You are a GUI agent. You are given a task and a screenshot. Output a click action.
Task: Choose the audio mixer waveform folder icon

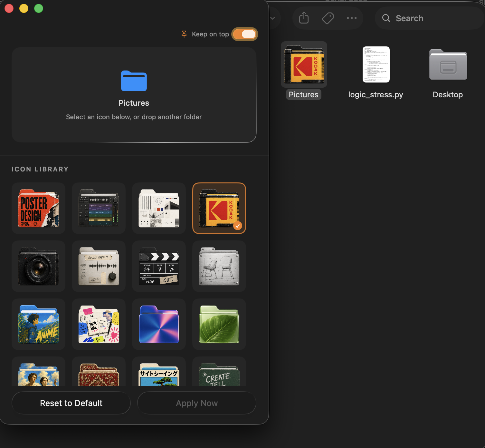click(x=99, y=208)
